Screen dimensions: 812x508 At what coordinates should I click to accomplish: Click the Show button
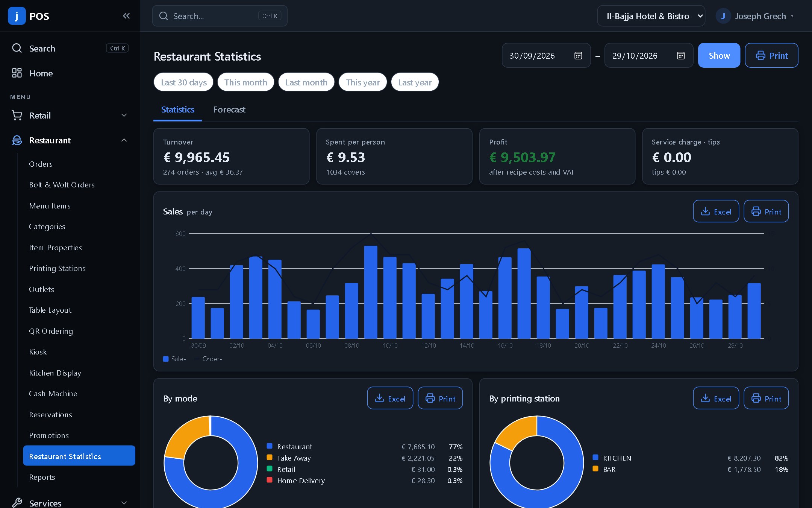719,55
